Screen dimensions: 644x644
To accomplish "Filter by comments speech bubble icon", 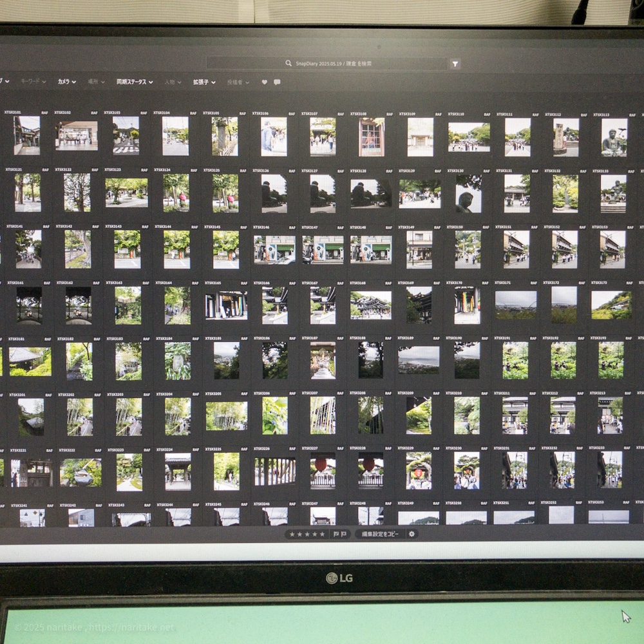I will point(277,82).
